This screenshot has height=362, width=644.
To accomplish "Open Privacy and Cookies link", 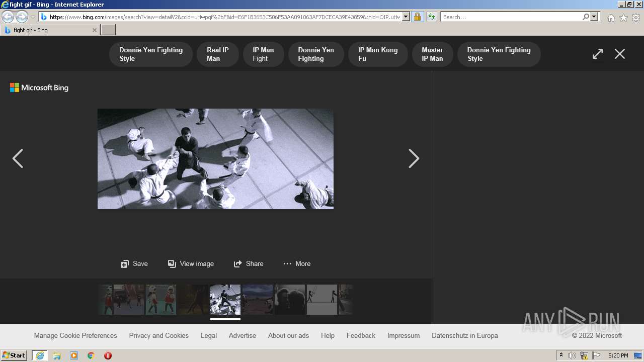I will pyautogui.click(x=159, y=335).
